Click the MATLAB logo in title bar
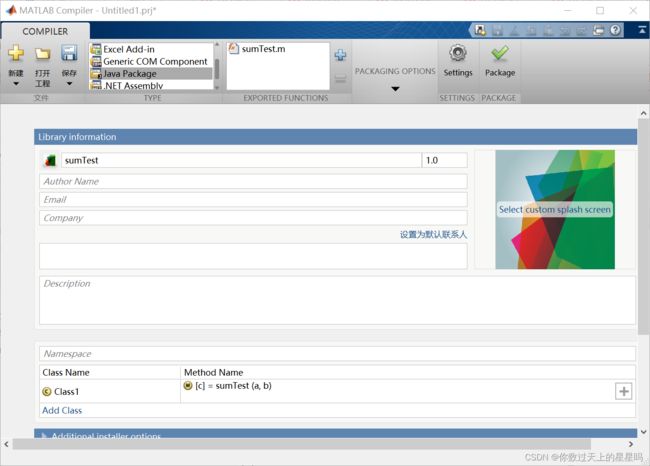650x466 pixels. [11, 10]
